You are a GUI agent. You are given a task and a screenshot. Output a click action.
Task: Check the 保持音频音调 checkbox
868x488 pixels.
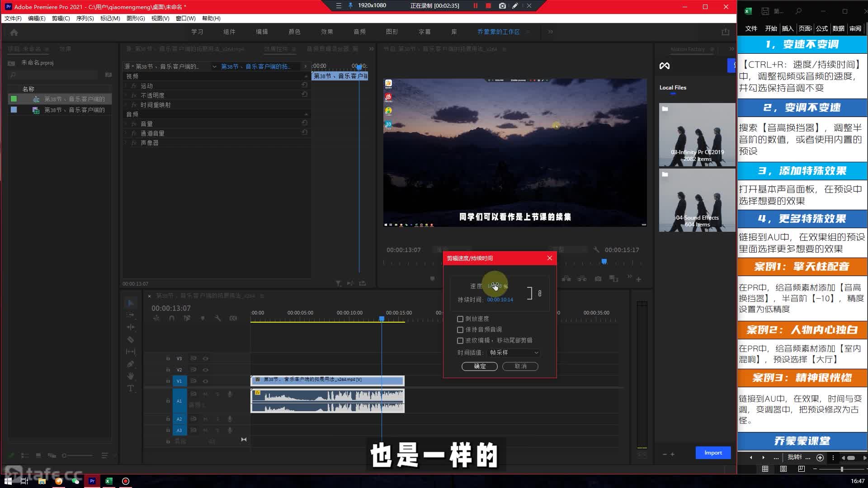coord(460,329)
